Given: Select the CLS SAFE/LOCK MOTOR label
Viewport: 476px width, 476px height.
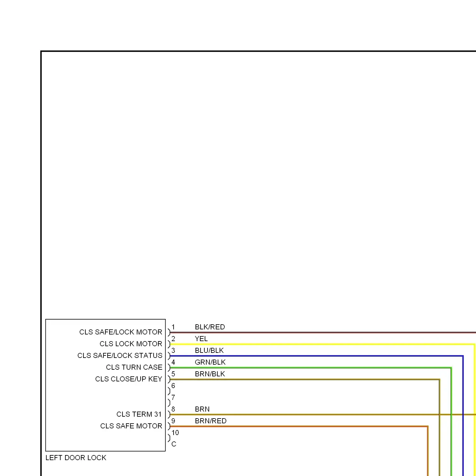Looking at the screenshot, I should tap(121, 332).
